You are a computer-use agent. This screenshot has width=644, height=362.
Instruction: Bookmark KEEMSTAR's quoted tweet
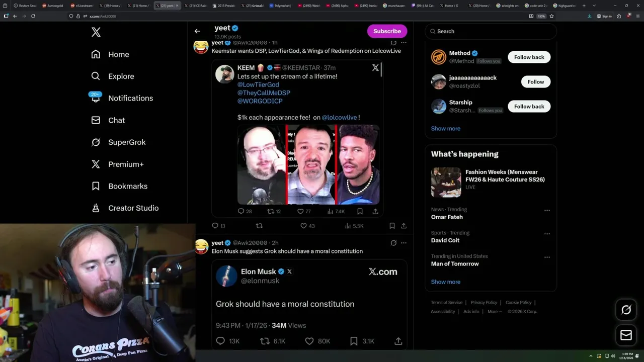coord(360,211)
